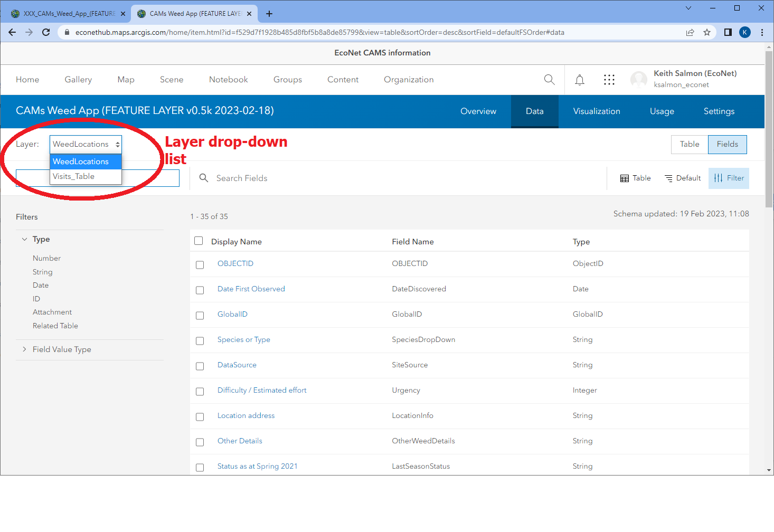Viewport: 774px width, 532px height.
Task: Check the Species or Type row checkbox
Action: click(x=200, y=340)
